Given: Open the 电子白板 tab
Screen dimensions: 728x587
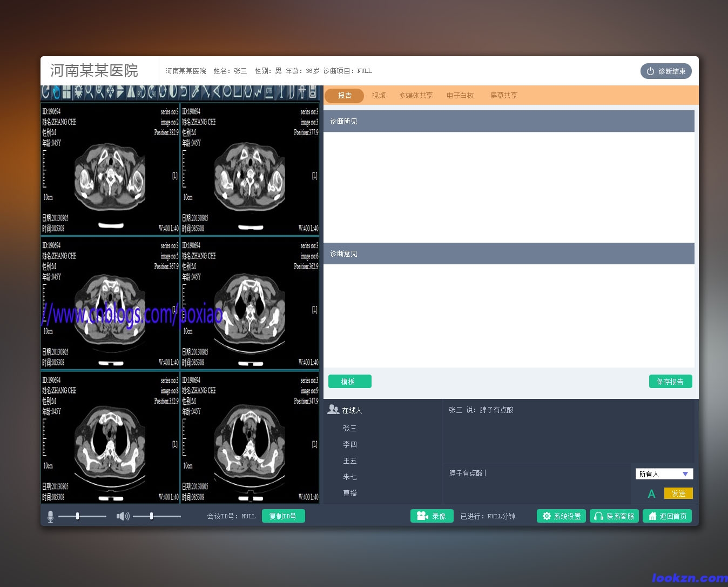Looking at the screenshot, I should click(x=460, y=96).
